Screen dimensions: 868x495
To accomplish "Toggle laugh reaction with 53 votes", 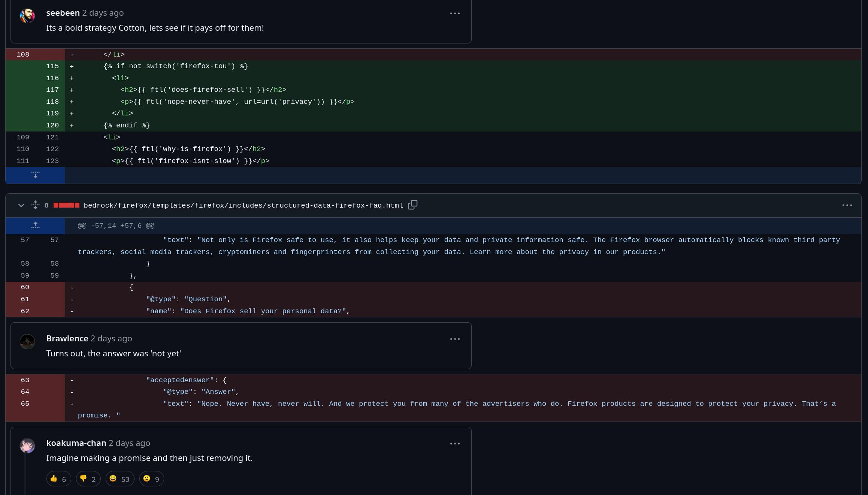I will coord(120,479).
